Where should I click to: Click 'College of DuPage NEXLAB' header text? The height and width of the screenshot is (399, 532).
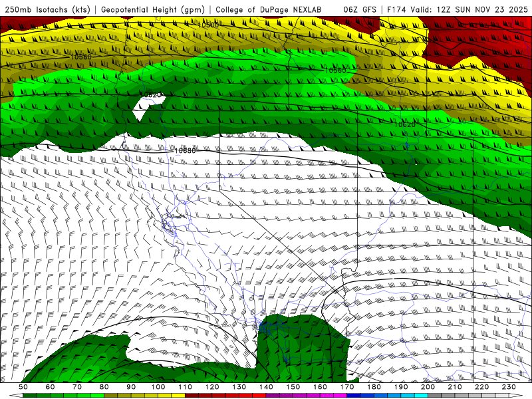269,10
